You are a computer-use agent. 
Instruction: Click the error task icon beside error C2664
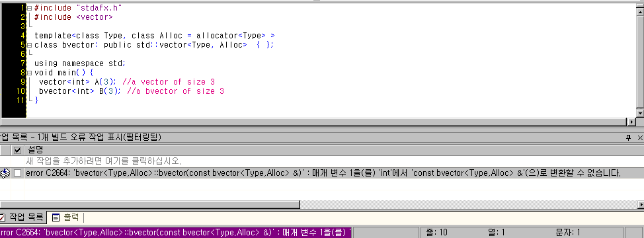tap(5, 173)
